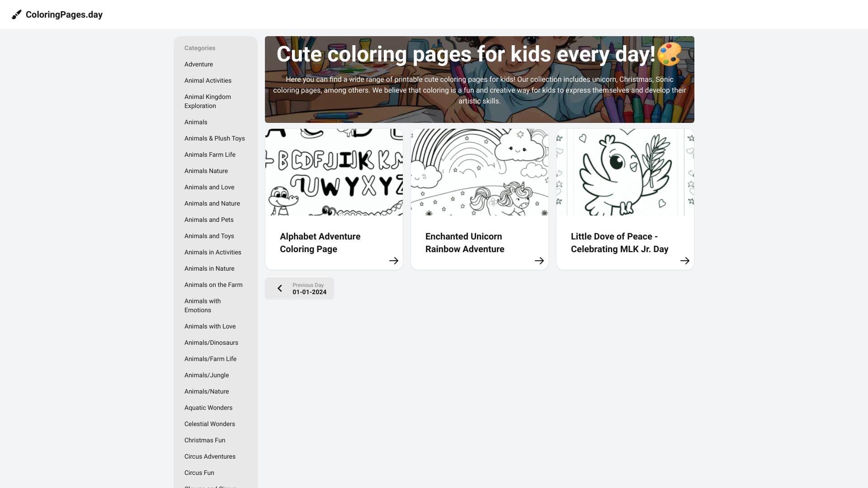Select the Circus Adventures category
Viewport: 868px width, 488px height.
click(210, 456)
